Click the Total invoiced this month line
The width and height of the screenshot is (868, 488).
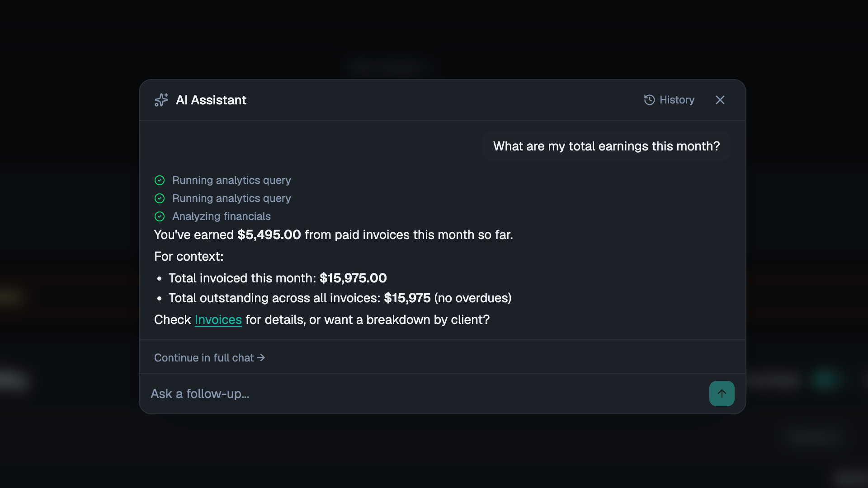(277, 278)
